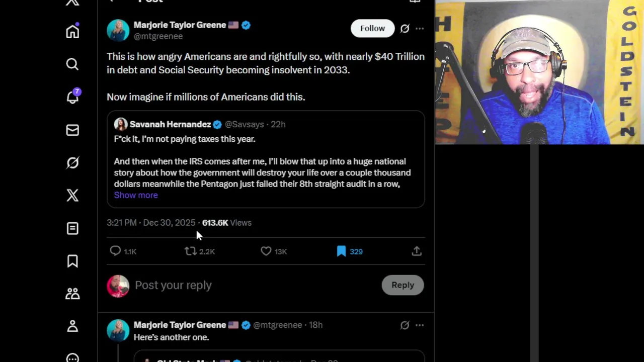Open Home in the left sidebar
This screenshot has height=362, width=644.
(72, 32)
